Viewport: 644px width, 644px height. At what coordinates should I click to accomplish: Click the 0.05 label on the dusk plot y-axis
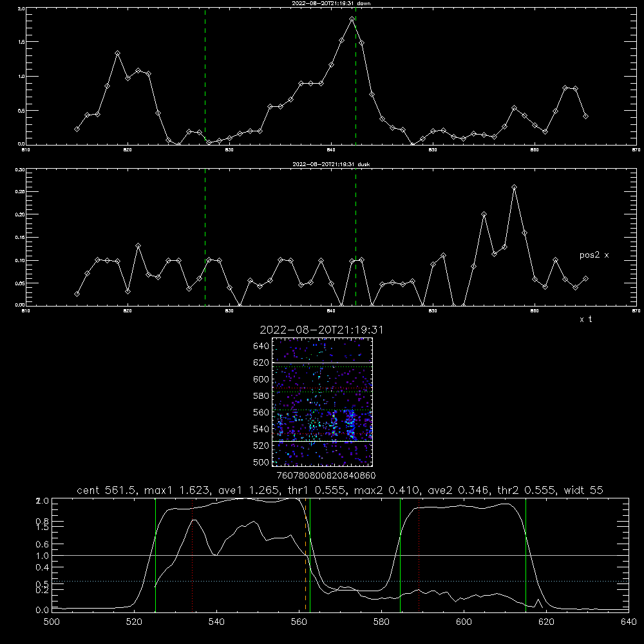point(20,283)
